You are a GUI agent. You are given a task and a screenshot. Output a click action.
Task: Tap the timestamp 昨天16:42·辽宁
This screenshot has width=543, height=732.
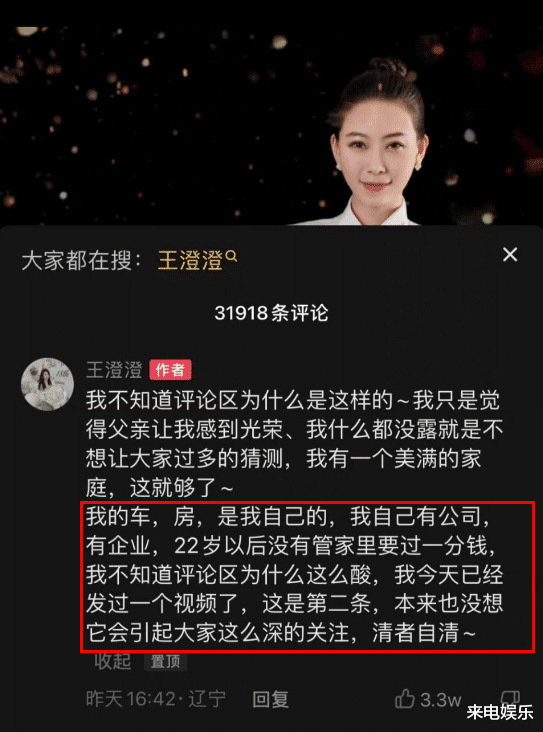pos(156,699)
